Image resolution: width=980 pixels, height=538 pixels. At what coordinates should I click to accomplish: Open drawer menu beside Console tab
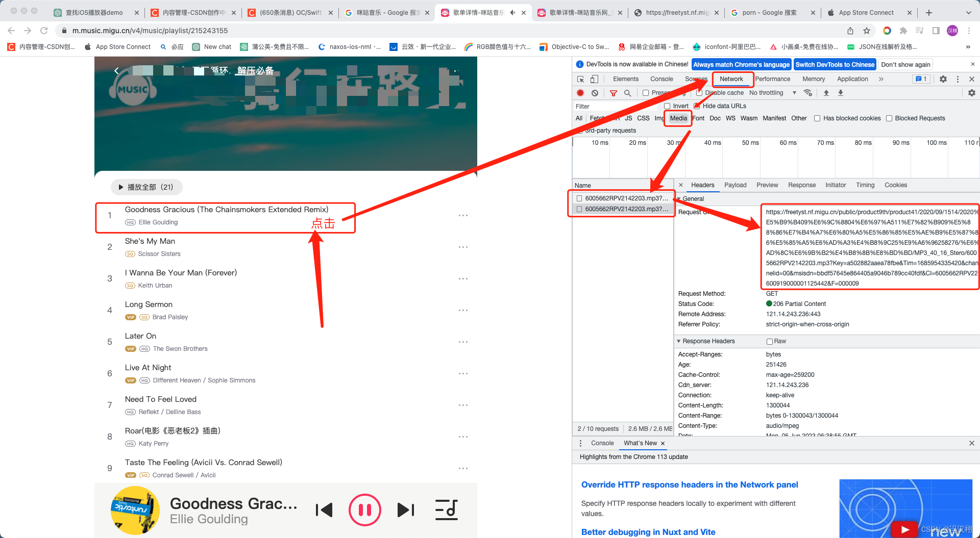[x=580, y=443]
